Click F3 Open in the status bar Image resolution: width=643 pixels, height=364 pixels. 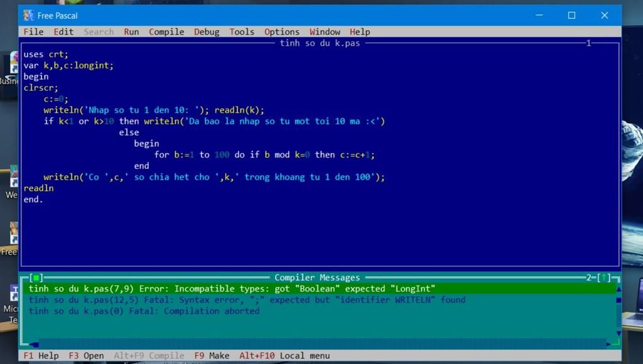86,356
